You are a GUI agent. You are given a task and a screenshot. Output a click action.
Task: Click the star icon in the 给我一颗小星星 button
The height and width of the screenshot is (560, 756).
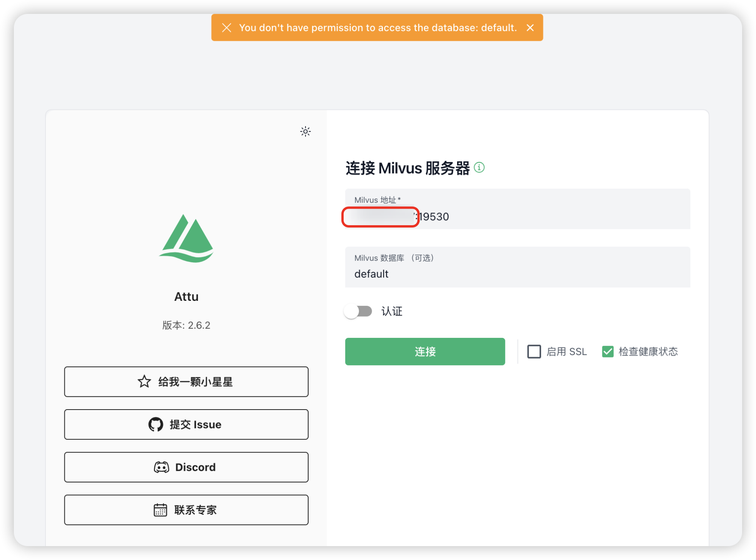point(144,381)
